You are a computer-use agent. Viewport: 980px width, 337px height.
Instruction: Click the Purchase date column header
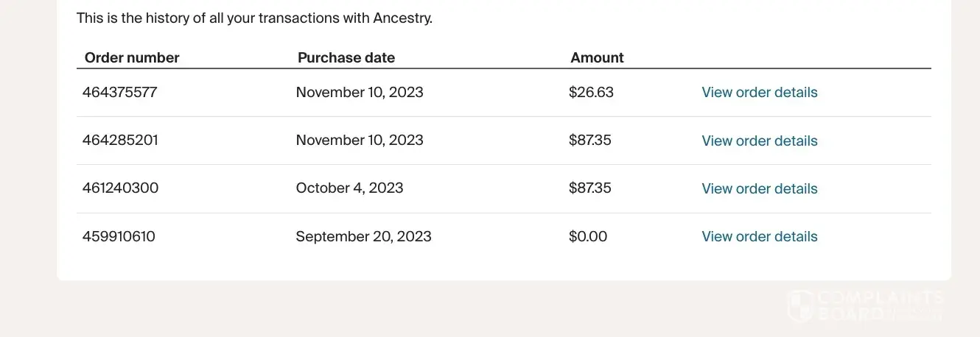pyautogui.click(x=346, y=57)
